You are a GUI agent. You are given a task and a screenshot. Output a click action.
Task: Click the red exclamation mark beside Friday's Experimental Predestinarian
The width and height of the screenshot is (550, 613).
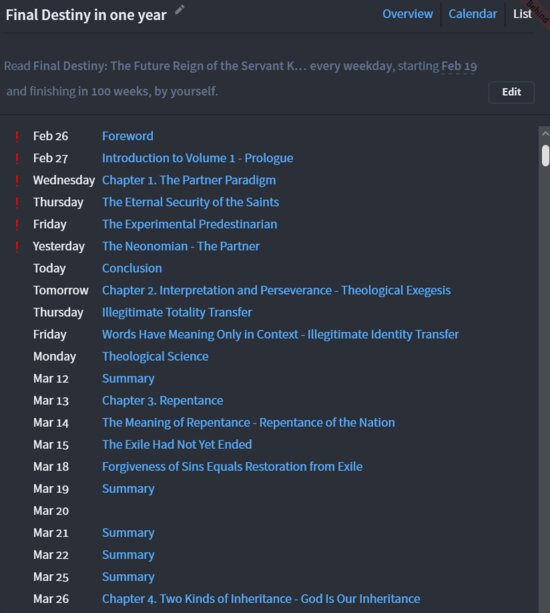[x=17, y=225]
